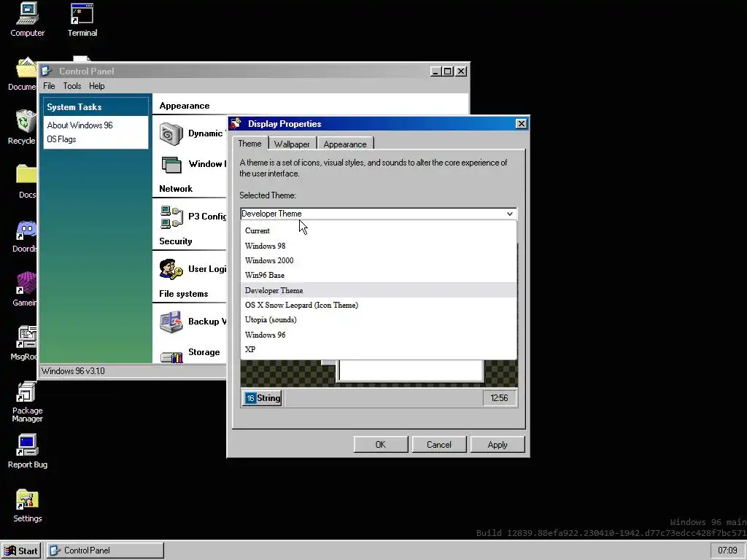The width and height of the screenshot is (747, 560).
Task: Click the System Tasks panel header
Action: pos(96,106)
